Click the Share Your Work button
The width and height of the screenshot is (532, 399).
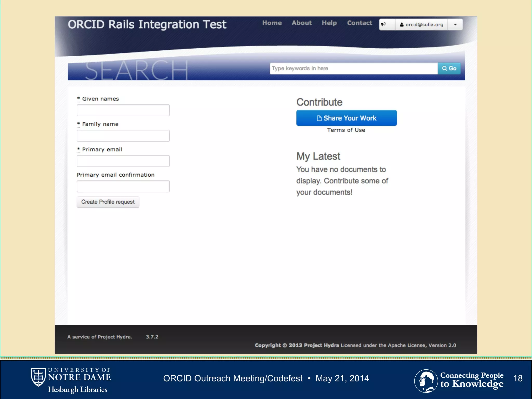(x=347, y=118)
